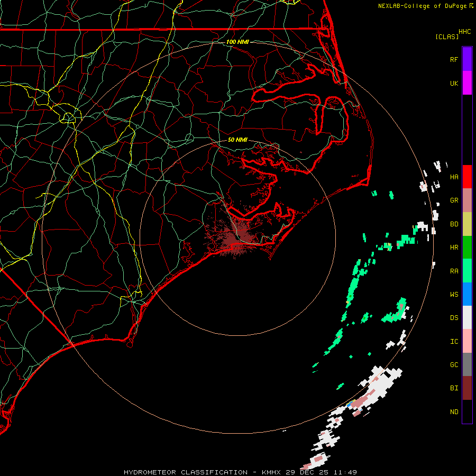Click the BI legend label
The height and width of the screenshot is (476, 476).
454,388
